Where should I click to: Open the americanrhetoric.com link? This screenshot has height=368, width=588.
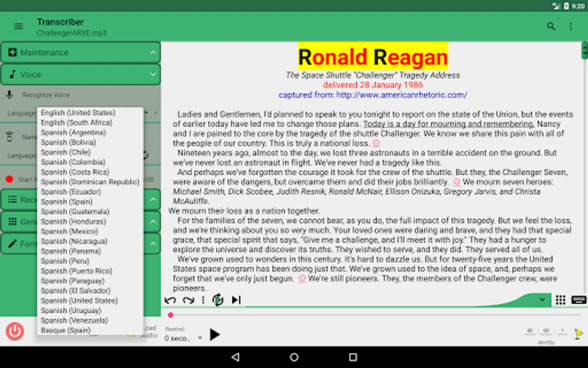click(x=402, y=95)
